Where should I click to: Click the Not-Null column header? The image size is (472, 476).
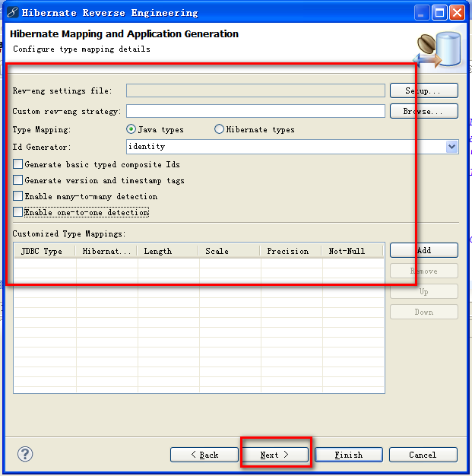coord(353,251)
